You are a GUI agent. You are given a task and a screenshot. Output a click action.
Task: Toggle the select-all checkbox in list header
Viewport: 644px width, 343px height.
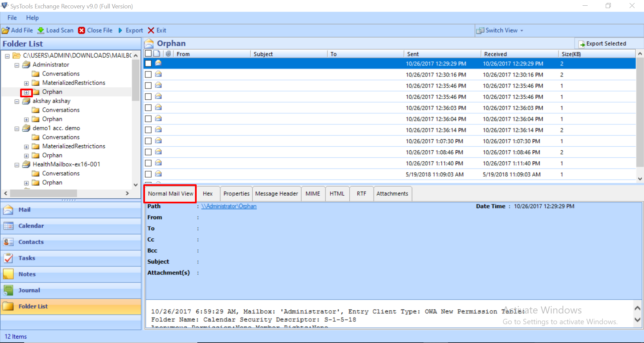148,54
